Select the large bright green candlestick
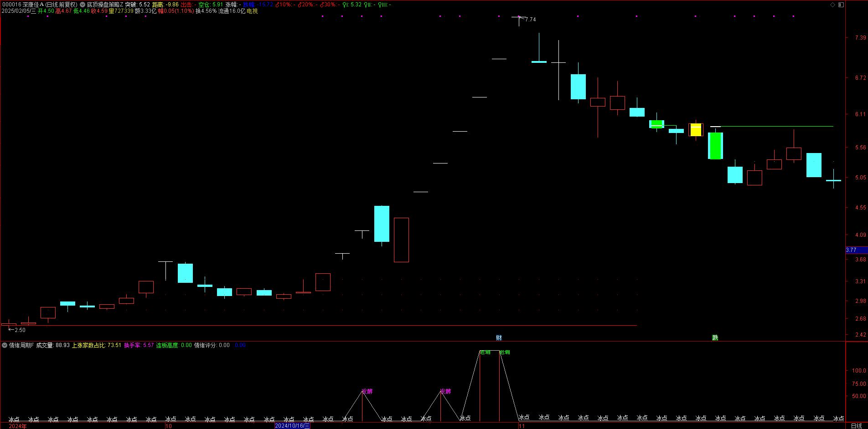 coord(715,146)
